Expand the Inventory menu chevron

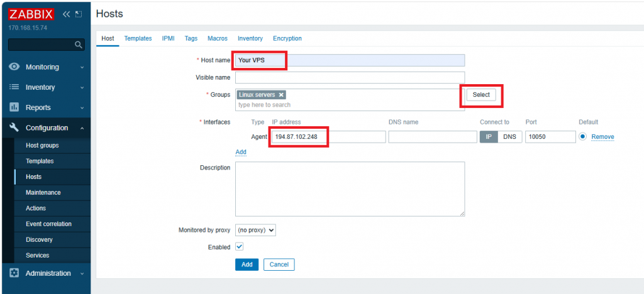(x=82, y=87)
